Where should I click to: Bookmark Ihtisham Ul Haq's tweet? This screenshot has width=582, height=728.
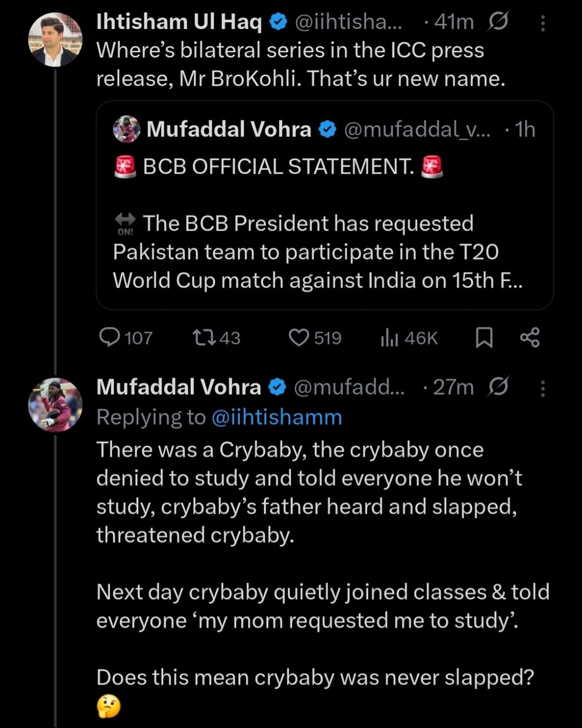coord(482,338)
